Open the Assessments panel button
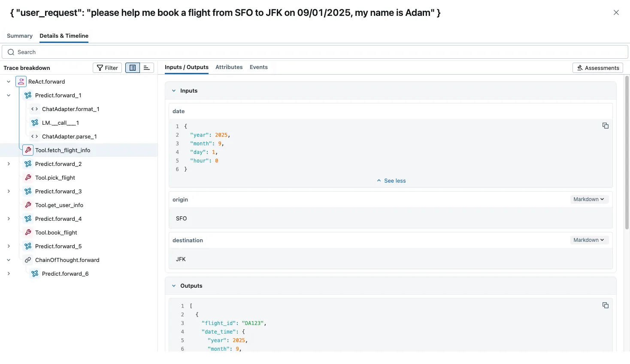Image resolution: width=630 pixels, height=364 pixels. pos(598,68)
